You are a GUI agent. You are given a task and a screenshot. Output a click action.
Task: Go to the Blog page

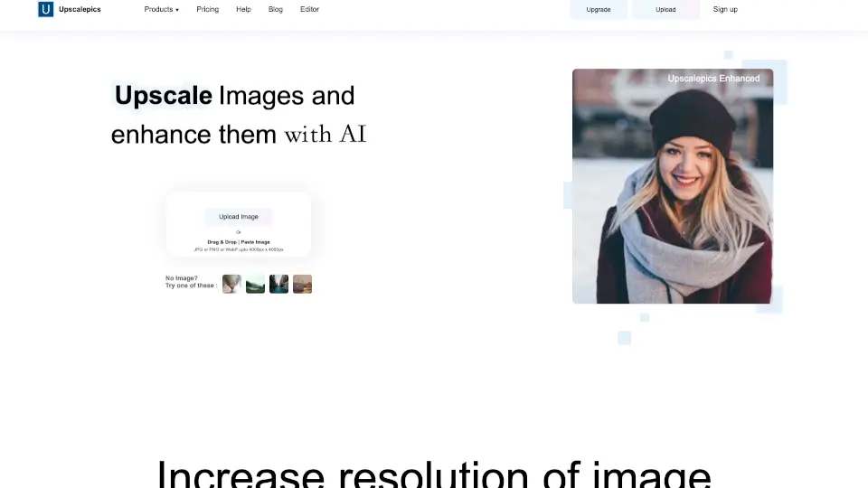[x=276, y=9]
